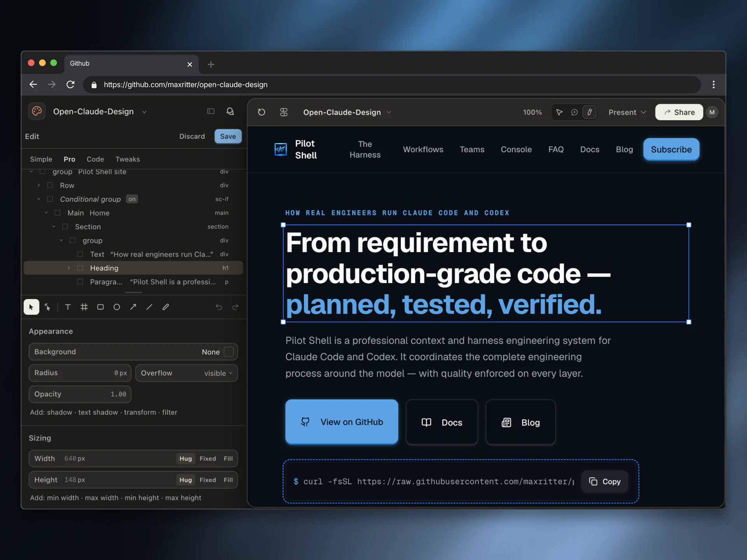Set Height sizing to Hug
Image resolution: width=747 pixels, height=560 pixels.
click(x=186, y=480)
